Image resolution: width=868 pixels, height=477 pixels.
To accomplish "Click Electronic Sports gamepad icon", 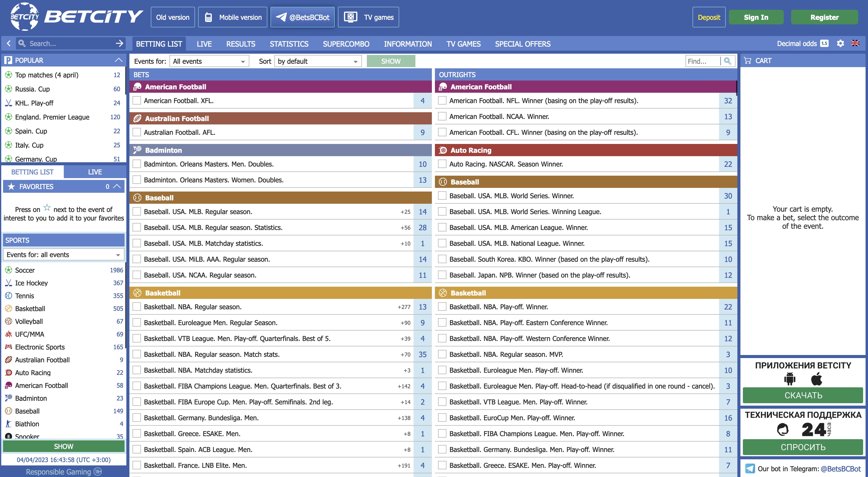I will (9, 347).
